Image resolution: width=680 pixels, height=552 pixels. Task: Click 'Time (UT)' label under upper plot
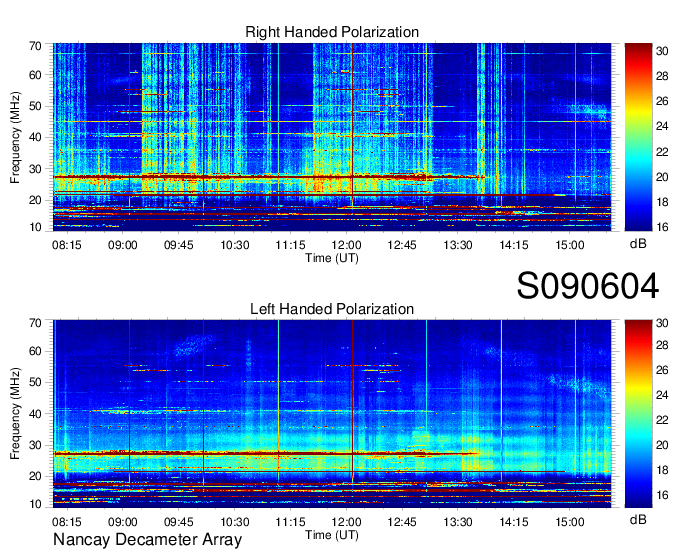[332, 258]
